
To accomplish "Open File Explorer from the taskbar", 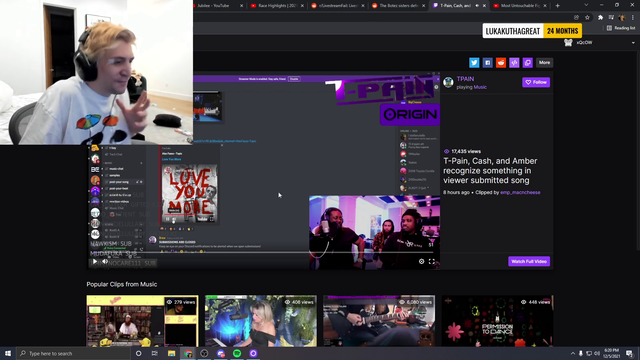I will (171, 353).
